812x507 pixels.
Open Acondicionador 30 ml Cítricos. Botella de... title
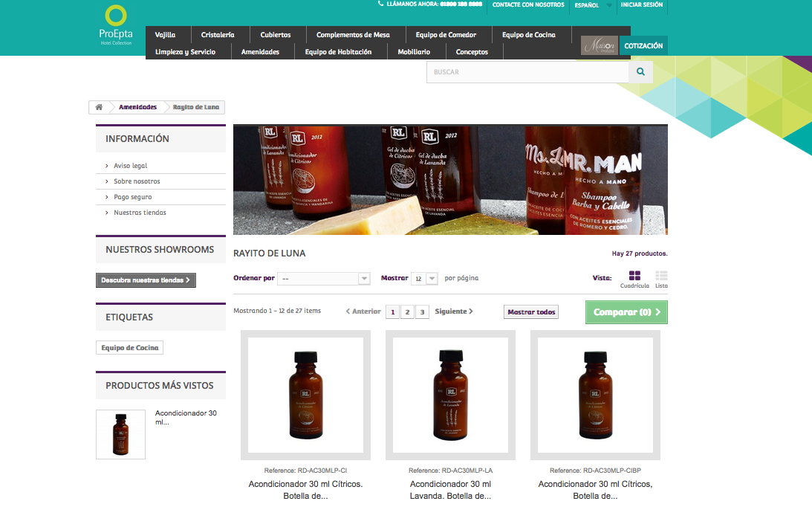[x=305, y=490]
